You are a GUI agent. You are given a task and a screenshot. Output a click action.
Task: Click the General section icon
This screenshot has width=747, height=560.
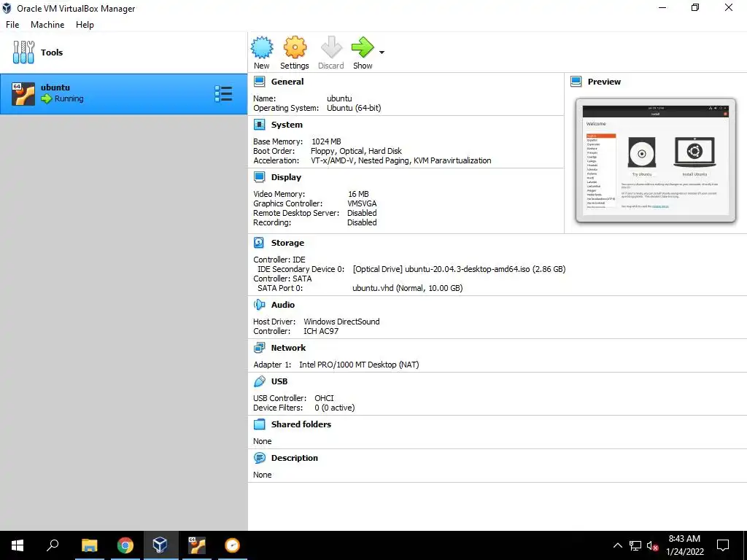coord(259,82)
